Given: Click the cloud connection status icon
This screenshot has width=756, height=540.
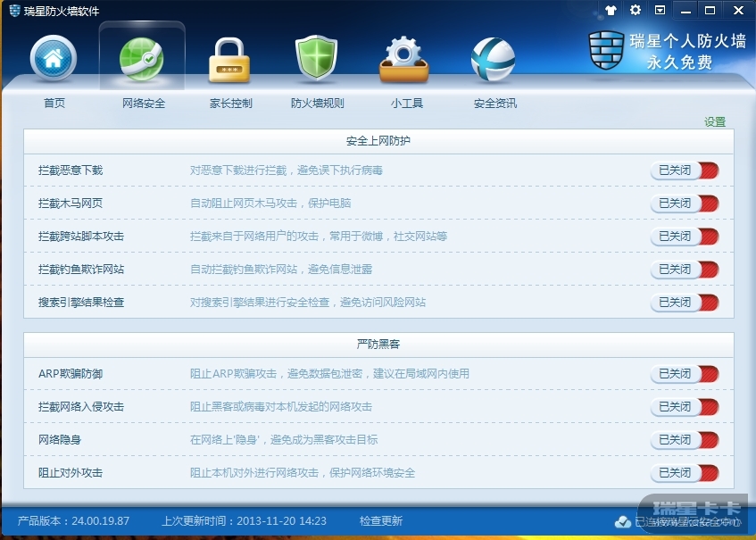Looking at the screenshot, I should (623, 521).
